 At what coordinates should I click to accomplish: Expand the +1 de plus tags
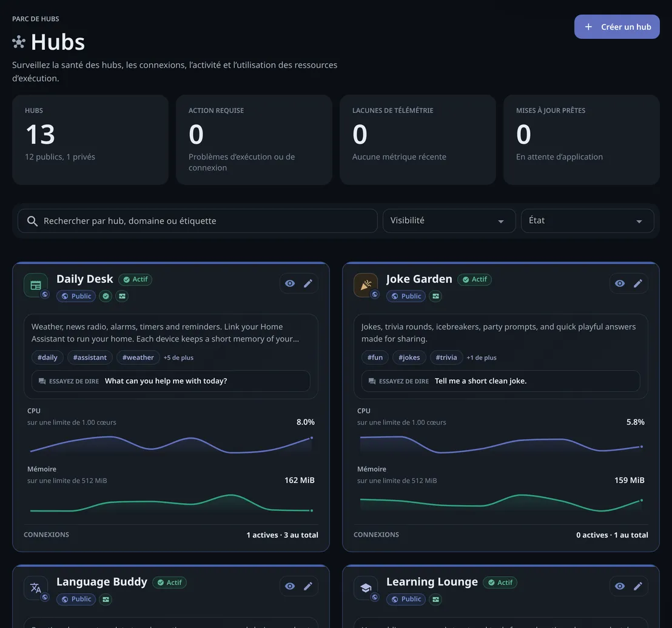482,357
